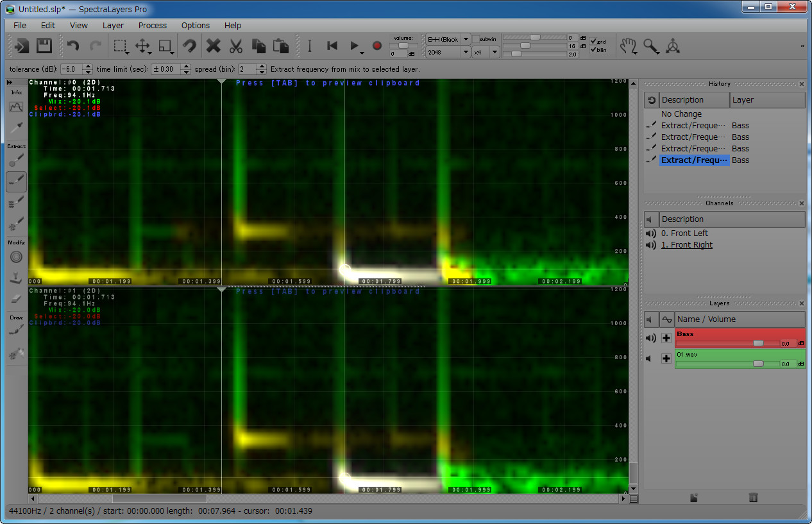Undo the last action with the undo arrow

coord(73,46)
